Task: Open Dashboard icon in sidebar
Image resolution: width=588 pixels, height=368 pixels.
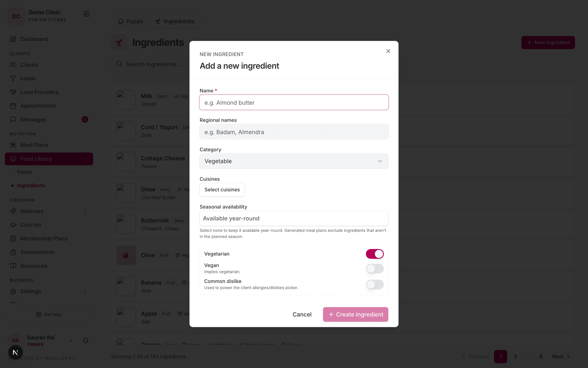Action: click(x=13, y=39)
